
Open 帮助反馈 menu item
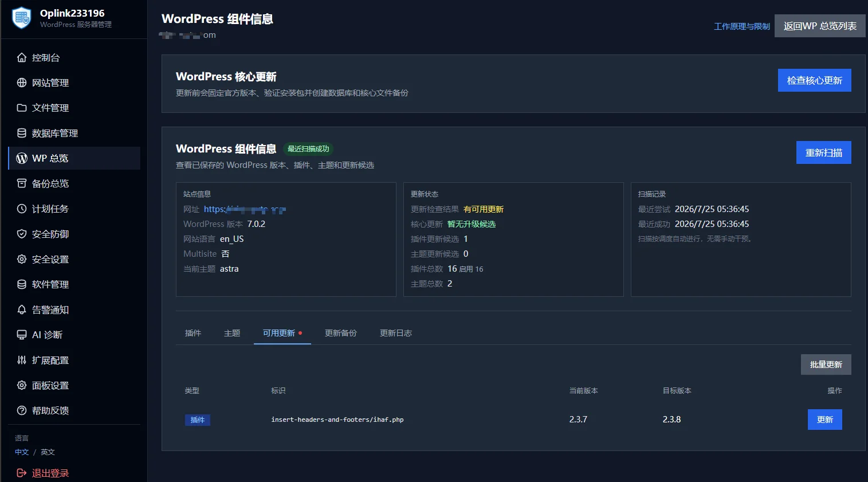tap(74, 410)
